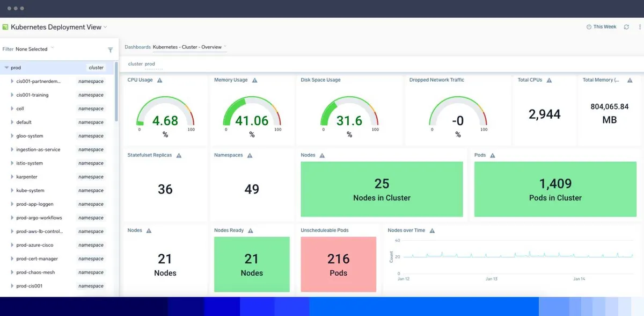Click the Nodes Ready warning icon
The width and height of the screenshot is (644, 316).
click(251, 231)
